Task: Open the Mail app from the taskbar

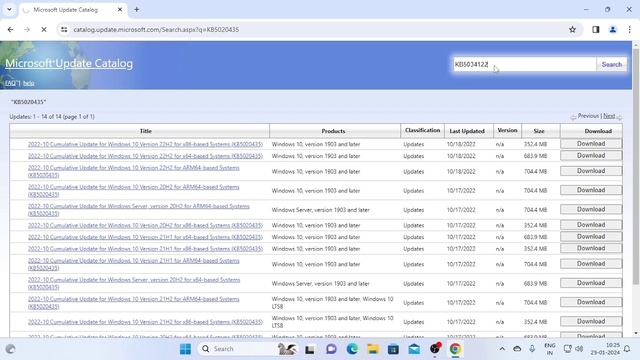Action: [x=414, y=349]
